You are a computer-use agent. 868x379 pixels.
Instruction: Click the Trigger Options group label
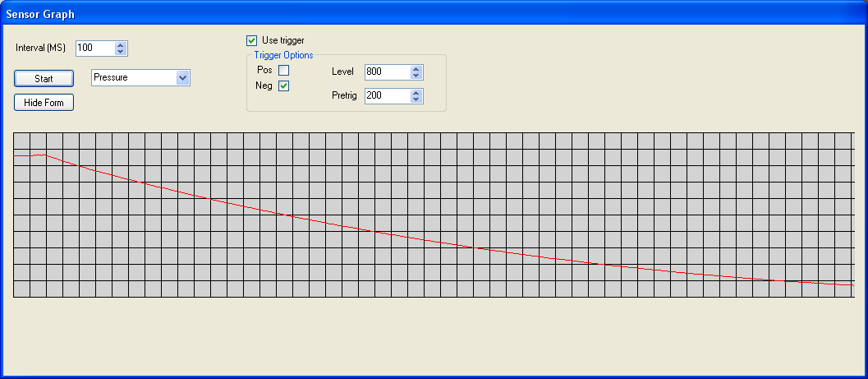[283, 55]
